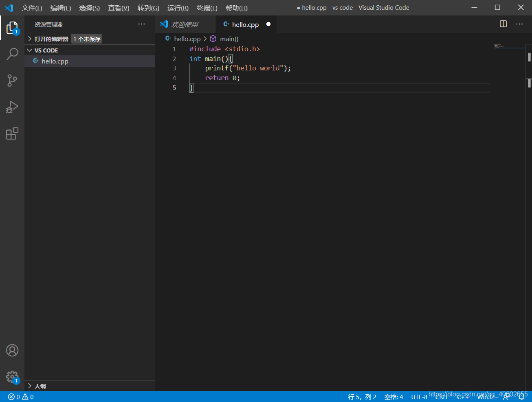Open editor more actions ellipsis
This screenshot has height=402, width=532.
(519, 24)
